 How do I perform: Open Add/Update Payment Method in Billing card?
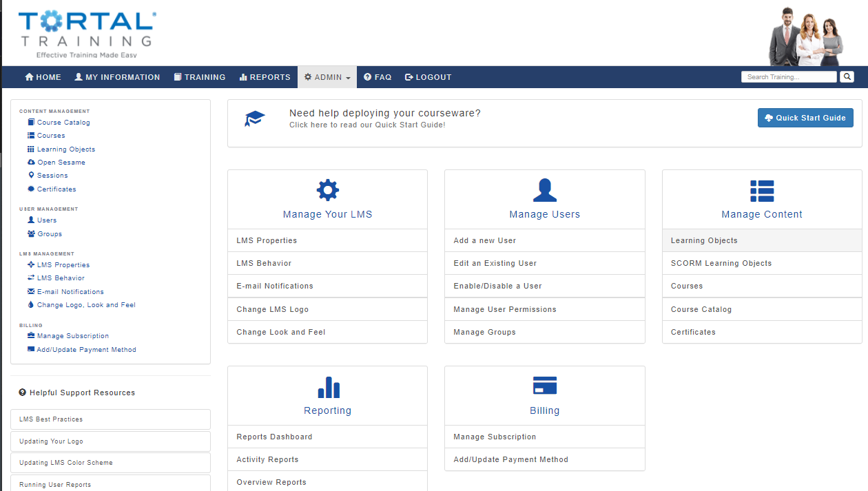(x=545, y=459)
